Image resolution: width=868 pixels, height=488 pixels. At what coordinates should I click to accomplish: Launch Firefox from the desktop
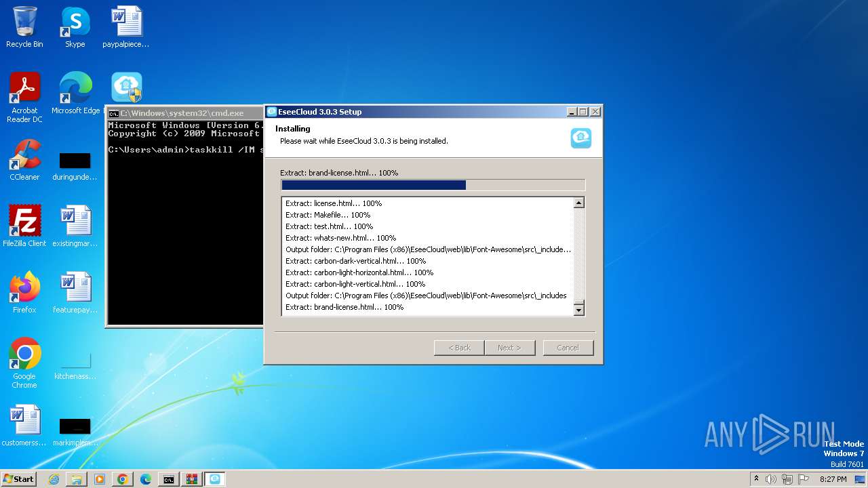click(x=24, y=293)
